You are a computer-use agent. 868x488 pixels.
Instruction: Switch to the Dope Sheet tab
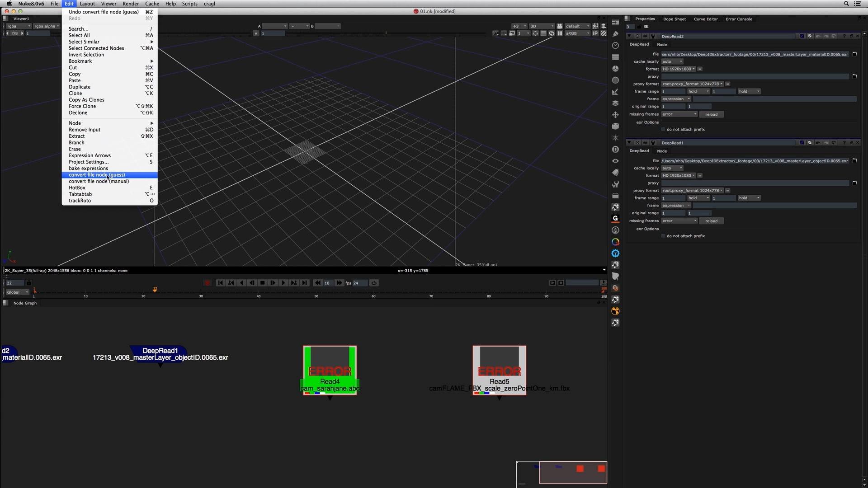coord(674,19)
